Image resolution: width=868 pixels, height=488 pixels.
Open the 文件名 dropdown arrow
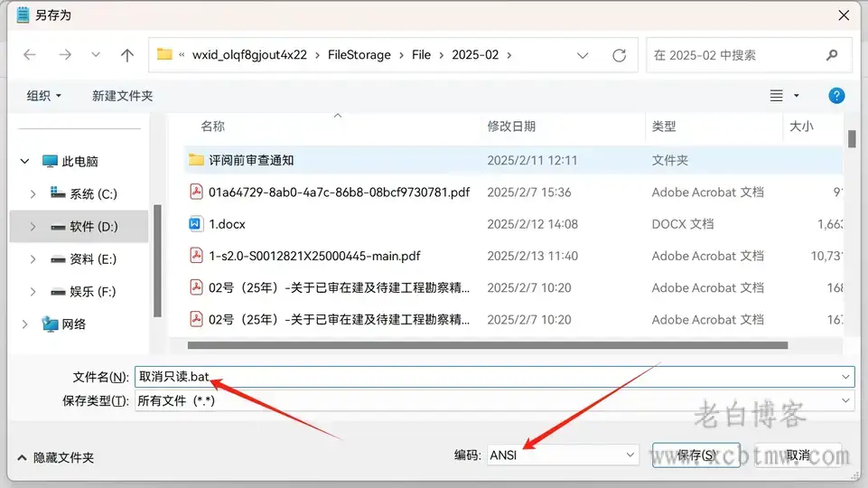845,377
